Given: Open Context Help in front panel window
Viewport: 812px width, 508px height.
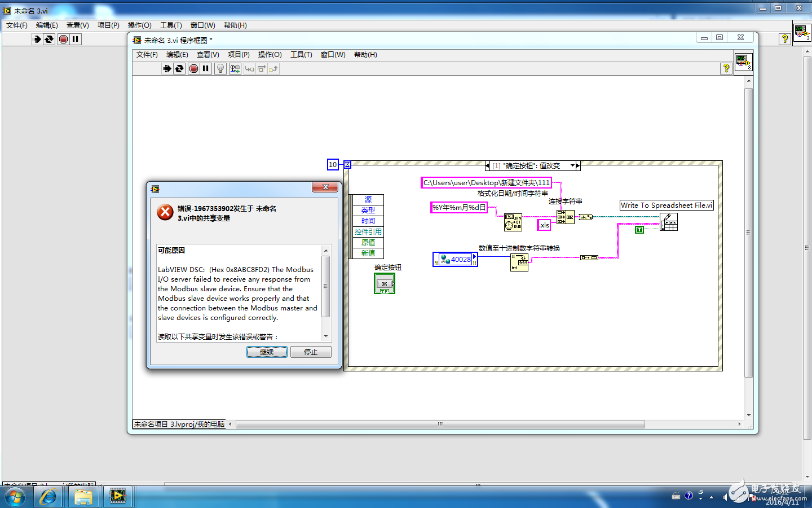Looking at the screenshot, I should pyautogui.click(x=785, y=39).
